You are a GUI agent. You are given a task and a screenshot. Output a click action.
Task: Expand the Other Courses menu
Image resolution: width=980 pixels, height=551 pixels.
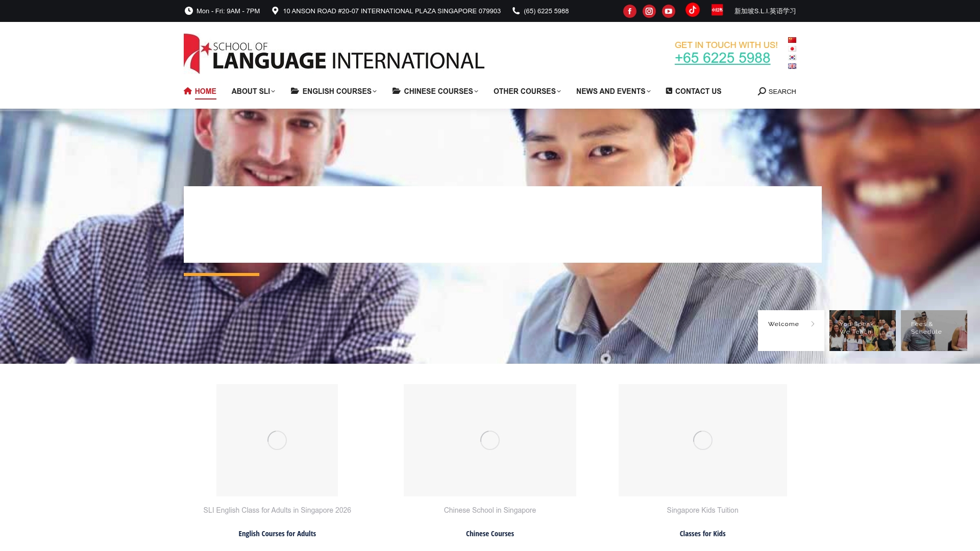tap(527, 91)
